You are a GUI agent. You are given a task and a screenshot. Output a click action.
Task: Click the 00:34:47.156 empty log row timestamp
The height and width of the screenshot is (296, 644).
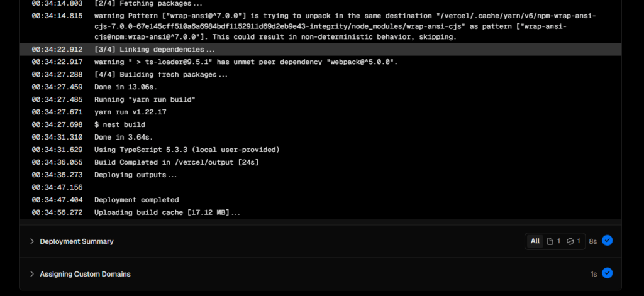point(57,187)
